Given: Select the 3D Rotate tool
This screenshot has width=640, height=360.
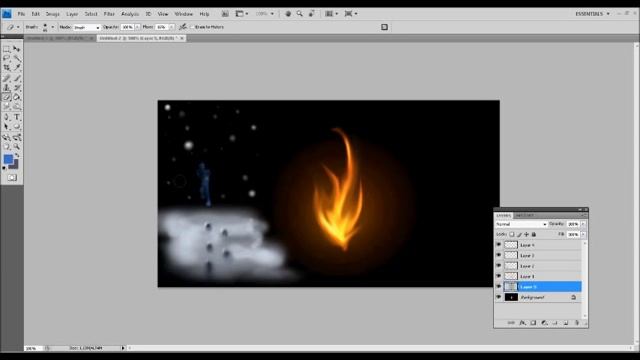Looking at the screenshot, I should click(x=7, y=137).
